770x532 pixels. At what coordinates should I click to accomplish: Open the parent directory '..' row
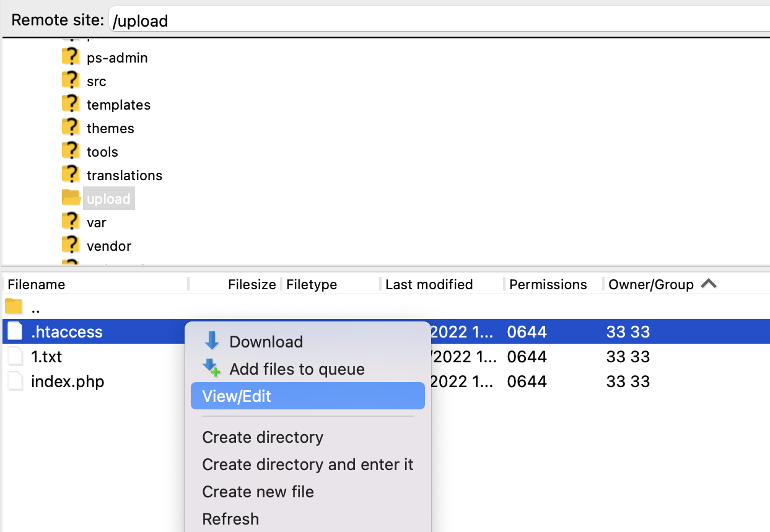385,307
